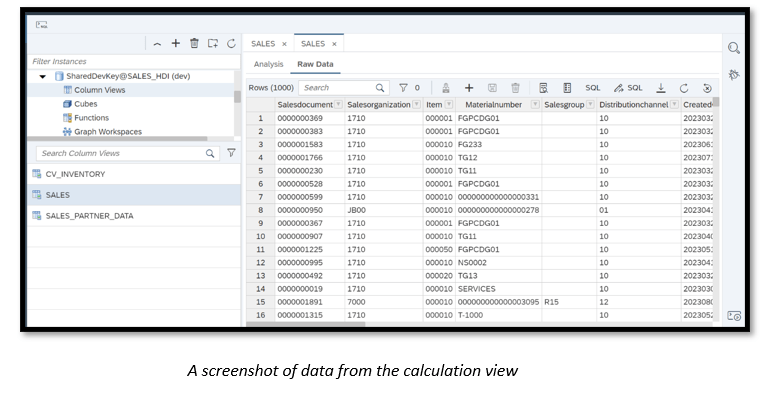Select Salesorganization cell 7000
Image resolution: width=769 pixels, height=399 pixels.
click(x=384, y=302)
